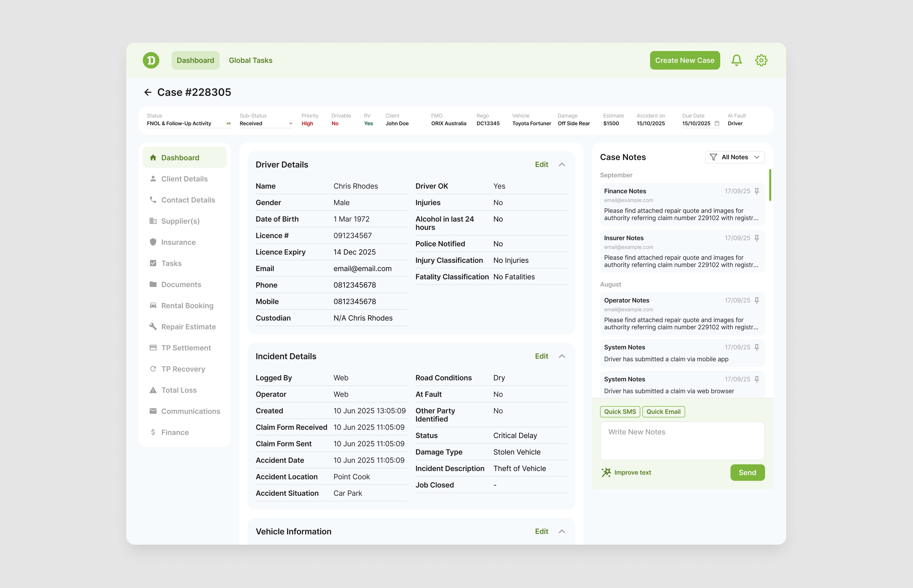913x588 pixels.
Task: Click the Quick SMS button
Action: coord(620,411)
